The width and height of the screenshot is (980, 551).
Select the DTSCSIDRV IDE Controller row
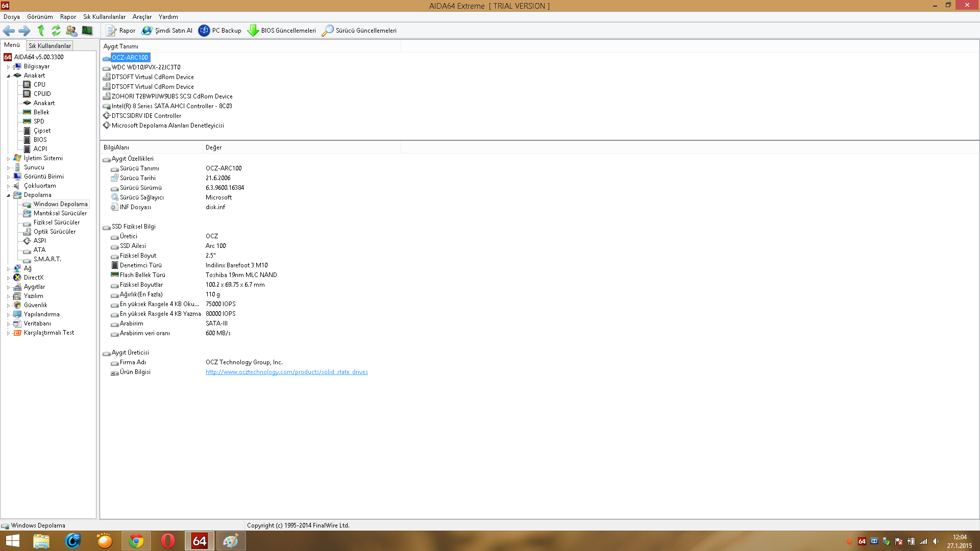pyautogui.click(x=146, y=116)
